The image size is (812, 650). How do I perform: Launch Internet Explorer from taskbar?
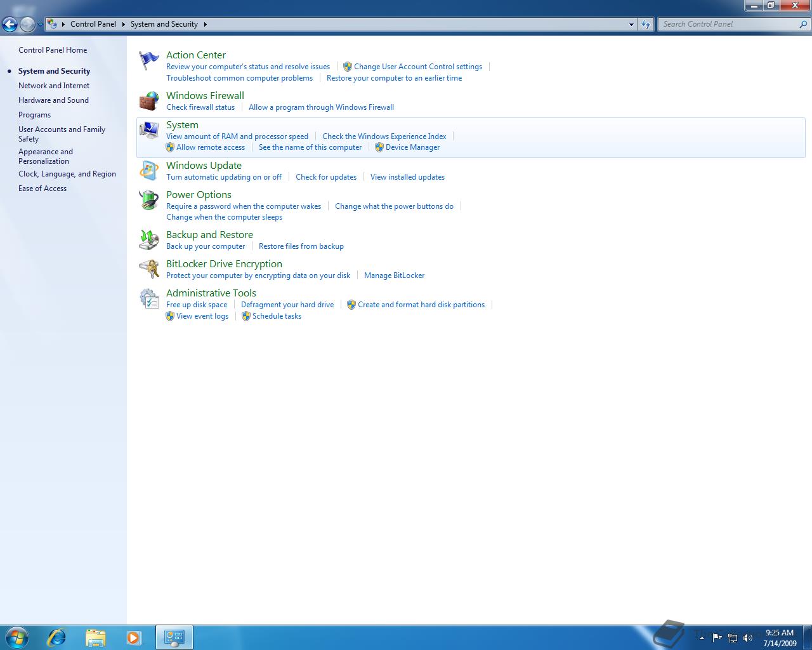click(x=57, y=637)
